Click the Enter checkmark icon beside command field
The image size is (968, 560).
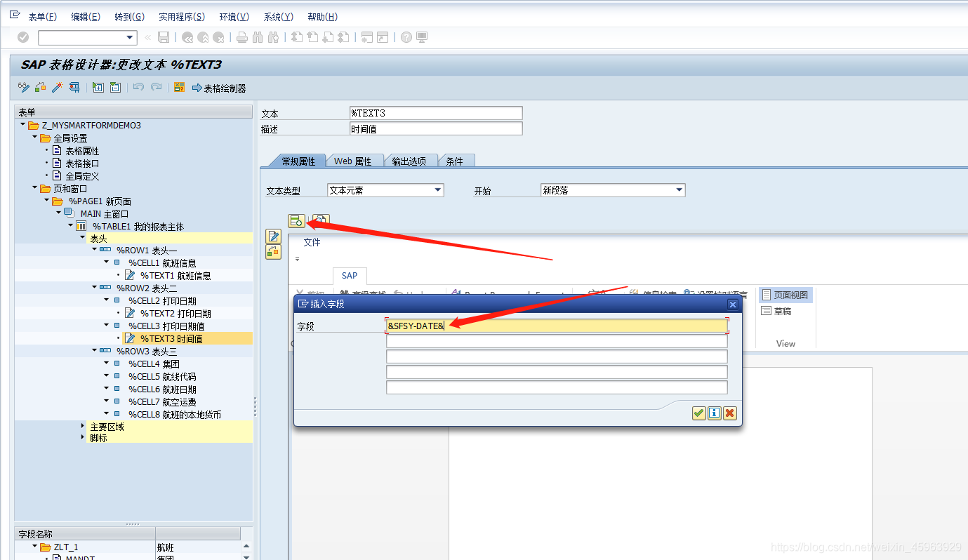pos(23,38)
